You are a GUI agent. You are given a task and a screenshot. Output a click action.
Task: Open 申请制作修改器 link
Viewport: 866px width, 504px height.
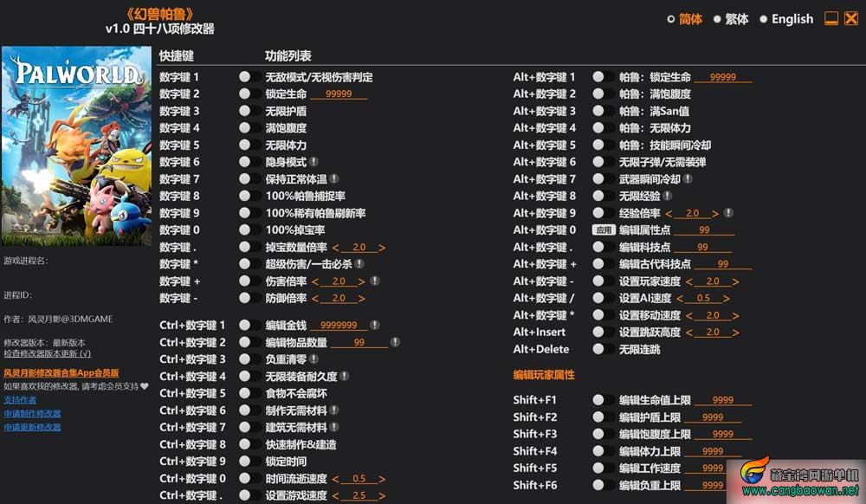tap(33, 413)
